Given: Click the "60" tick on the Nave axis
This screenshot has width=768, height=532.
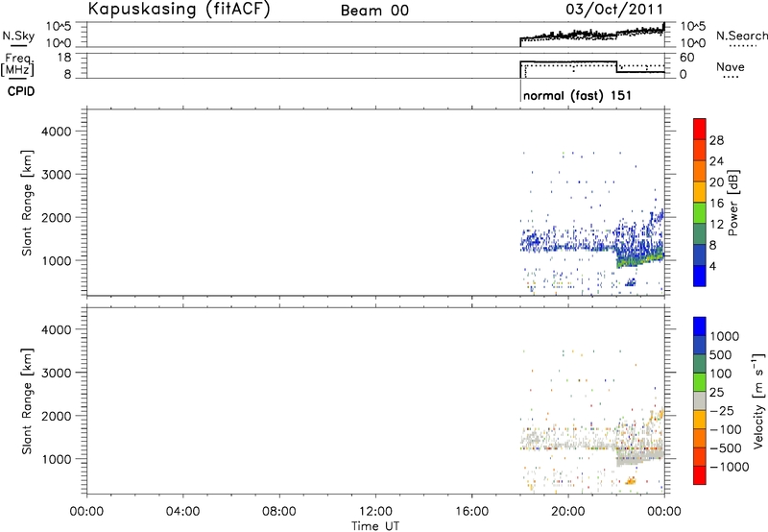Looking at the screenshot, I should click(687, 58).
